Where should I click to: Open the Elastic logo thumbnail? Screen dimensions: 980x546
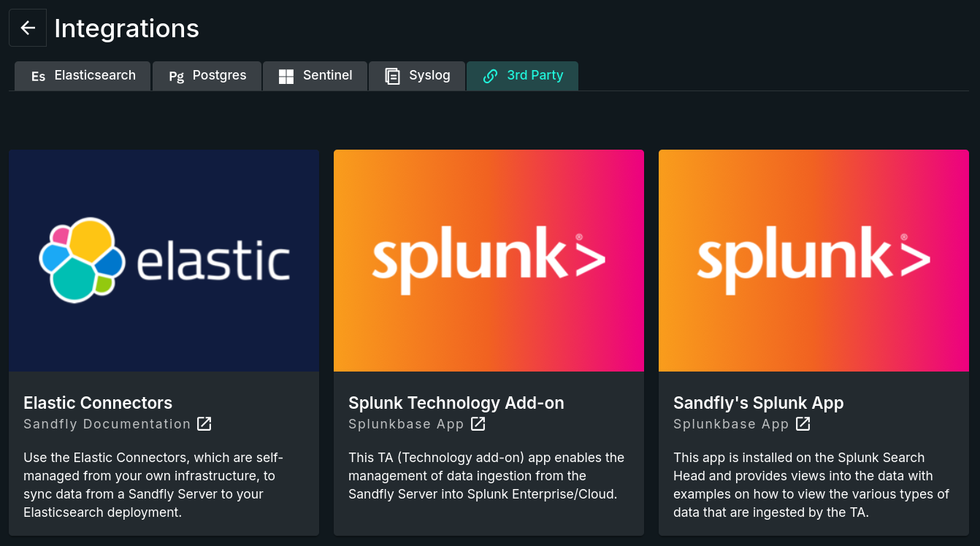coord(164,261)
